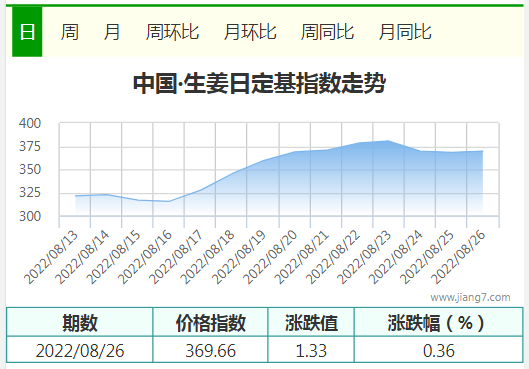The image size is (529, 369).
Task: Open the 周环比 tab
Action: (x=172, y=32)
